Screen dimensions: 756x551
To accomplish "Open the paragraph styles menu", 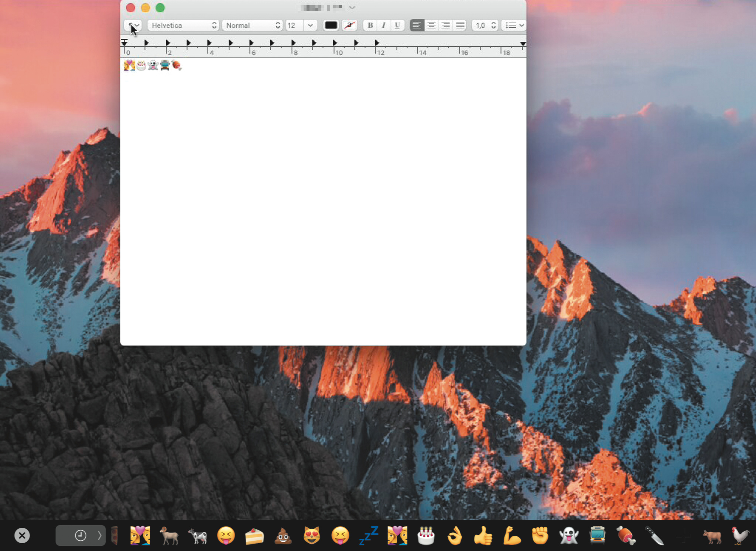I will click(x=133, y=25).
